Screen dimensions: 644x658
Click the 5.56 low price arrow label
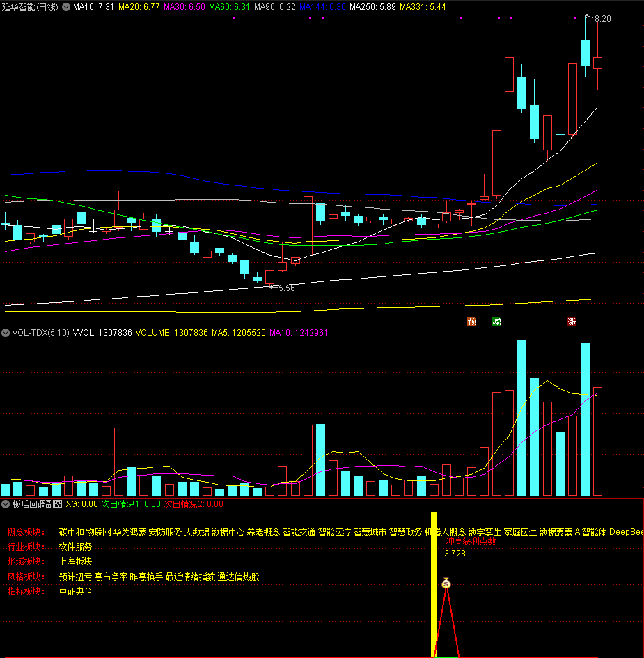tap(285, 288)
